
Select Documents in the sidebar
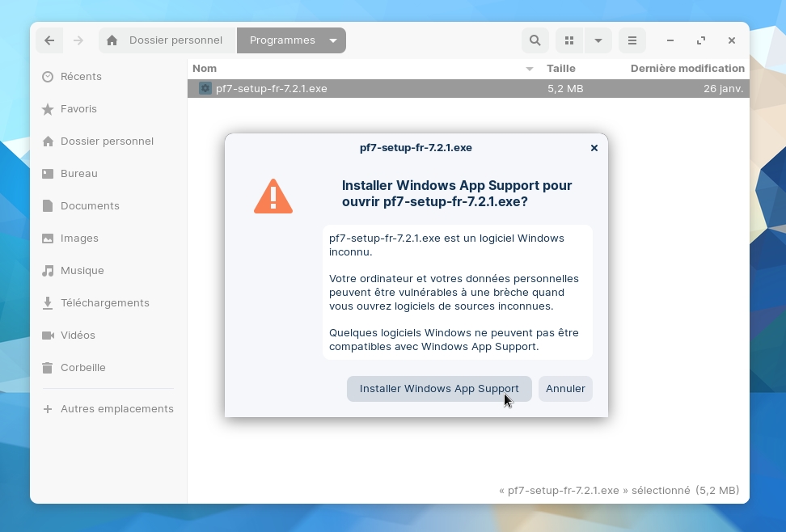pos(90,205)
